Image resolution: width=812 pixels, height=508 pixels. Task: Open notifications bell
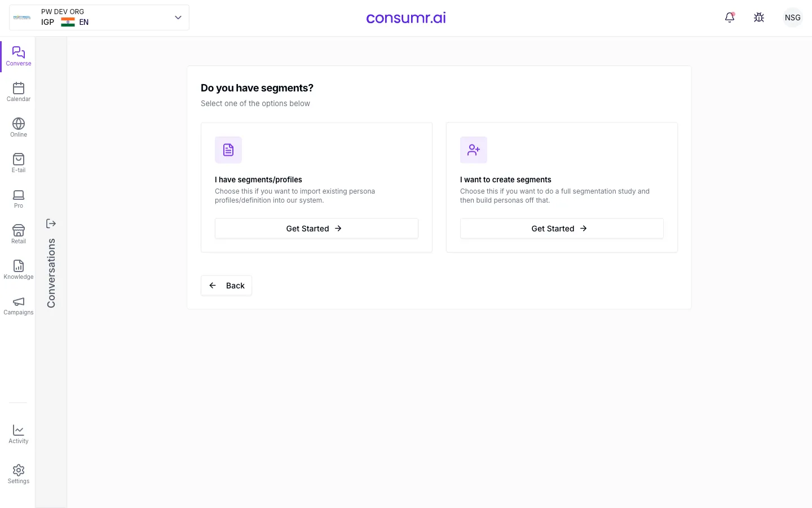point(730,17)
